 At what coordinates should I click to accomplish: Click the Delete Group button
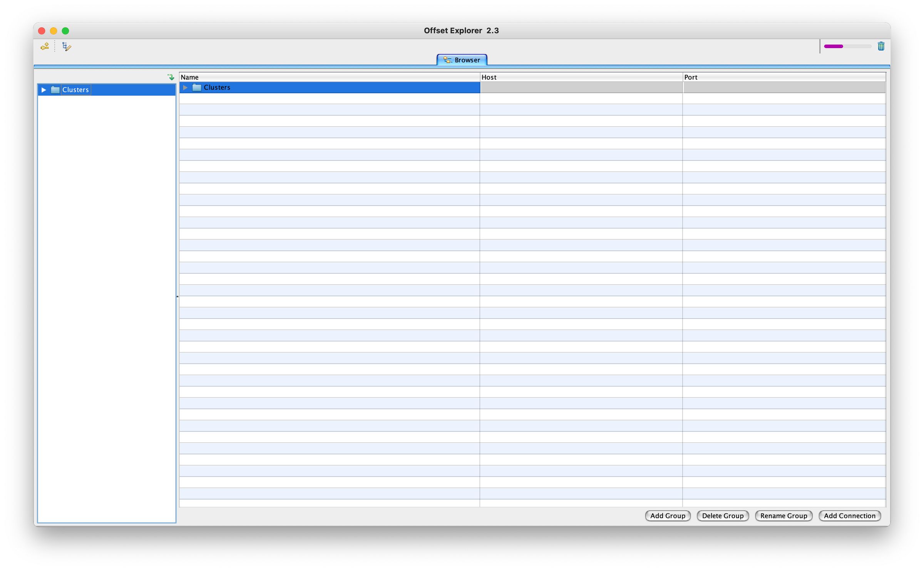click(722, 516)
